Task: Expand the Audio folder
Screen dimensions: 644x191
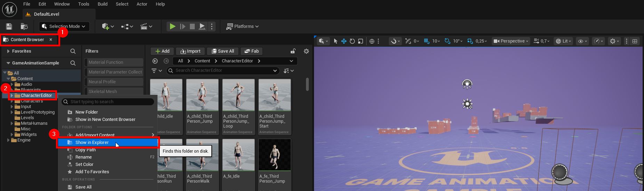Action: 12,84
